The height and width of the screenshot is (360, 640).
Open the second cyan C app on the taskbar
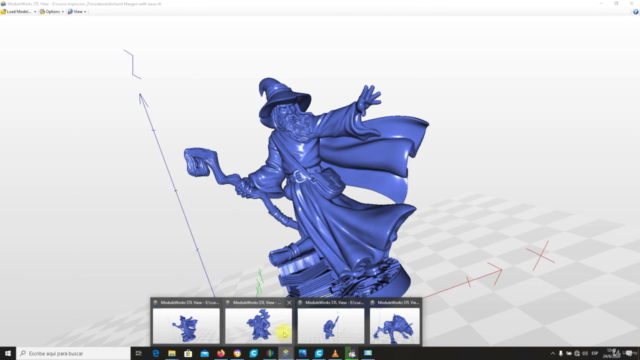pos(319,353)
